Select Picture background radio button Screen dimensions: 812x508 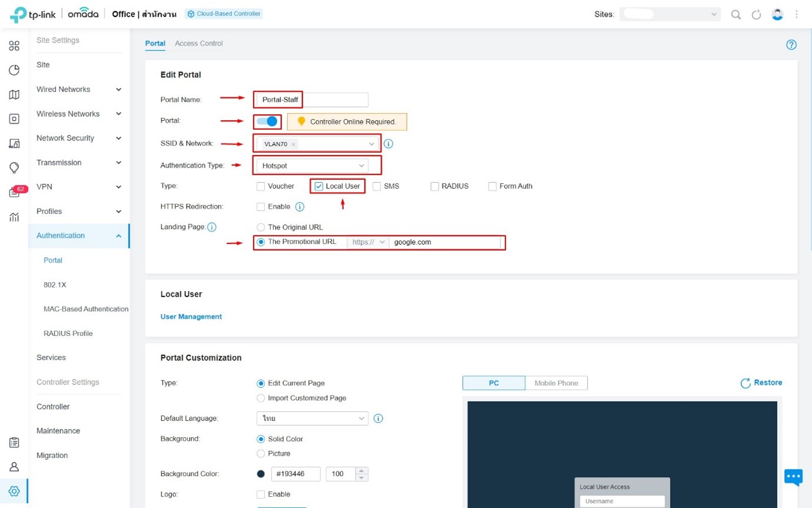tap(261, 454)
